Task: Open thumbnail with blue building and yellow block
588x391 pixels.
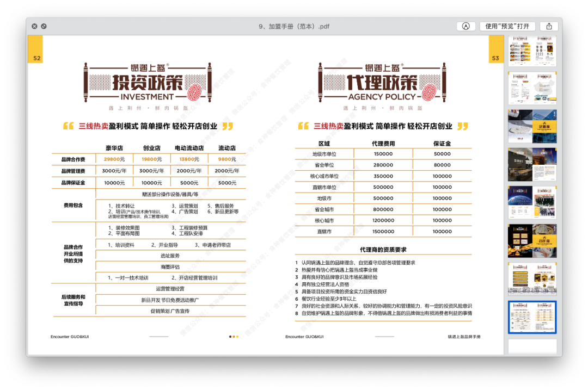Action: point(532,126)
